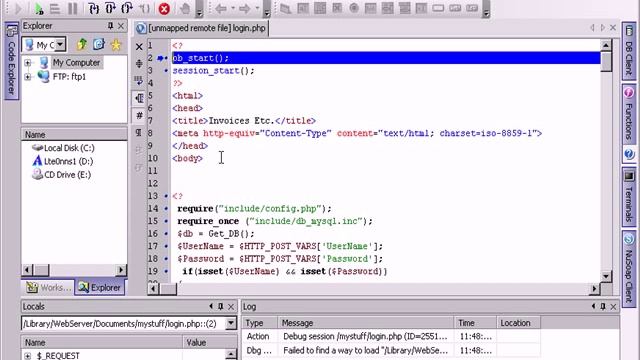
Task: Open the My Computer location dropdown
Action: point(60,44)
